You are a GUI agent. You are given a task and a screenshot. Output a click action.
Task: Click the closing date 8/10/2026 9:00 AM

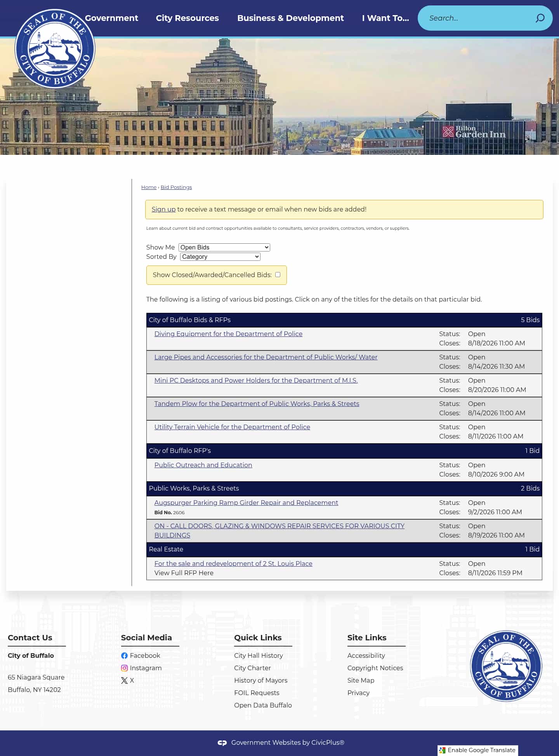(496, 474)
